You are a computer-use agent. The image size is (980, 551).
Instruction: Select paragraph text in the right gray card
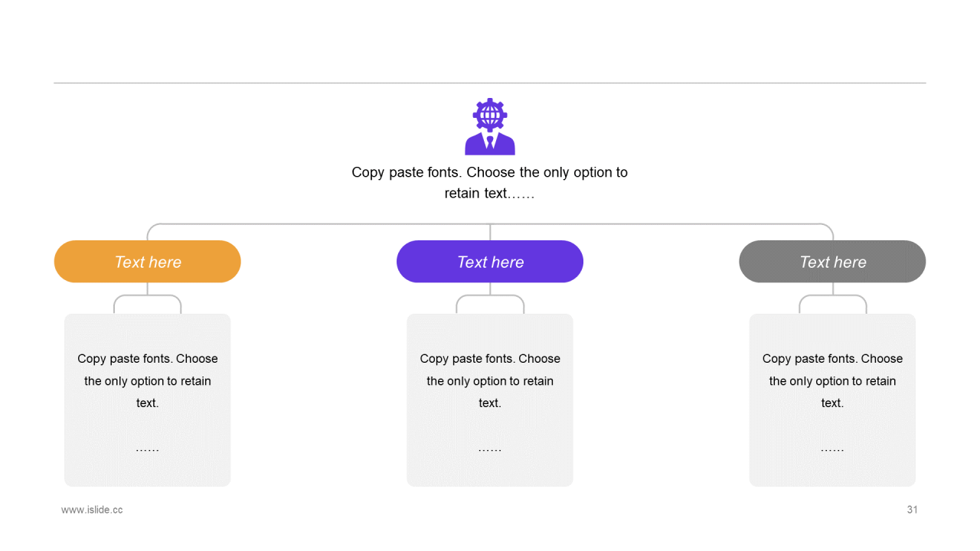[x=832, y=380]
